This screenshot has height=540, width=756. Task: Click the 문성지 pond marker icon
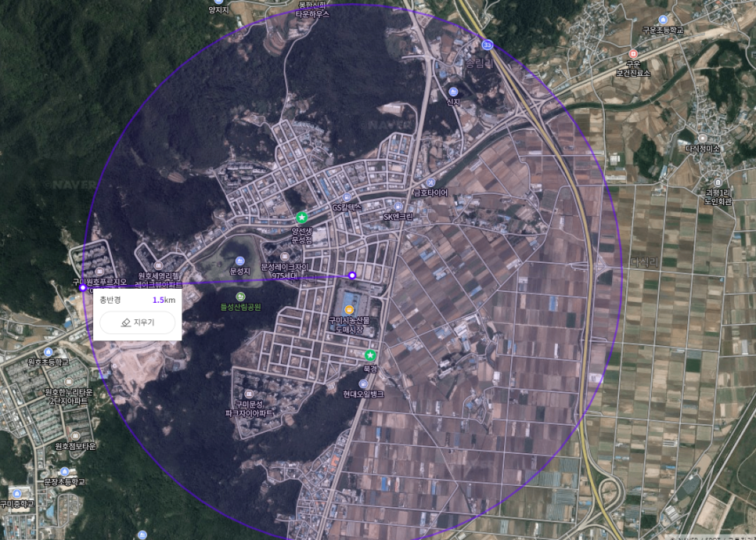click(239, 261)
